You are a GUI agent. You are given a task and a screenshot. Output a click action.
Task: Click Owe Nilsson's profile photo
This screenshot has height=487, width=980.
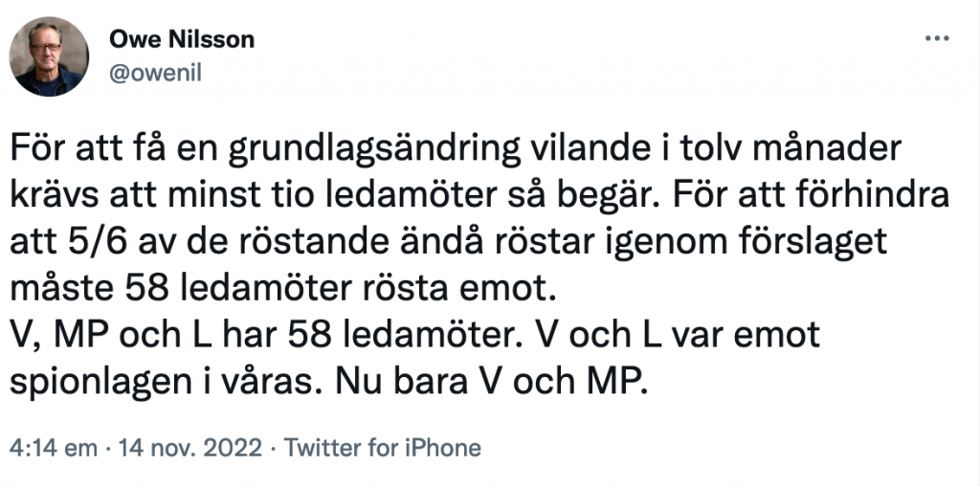click(x=49, y=56)
